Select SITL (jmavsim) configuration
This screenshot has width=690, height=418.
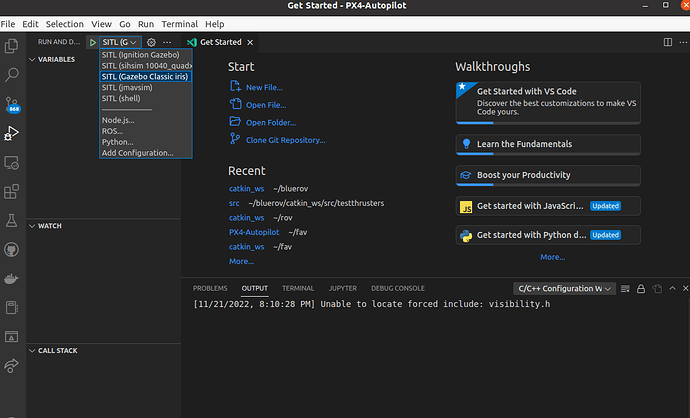tap(146, 88)
